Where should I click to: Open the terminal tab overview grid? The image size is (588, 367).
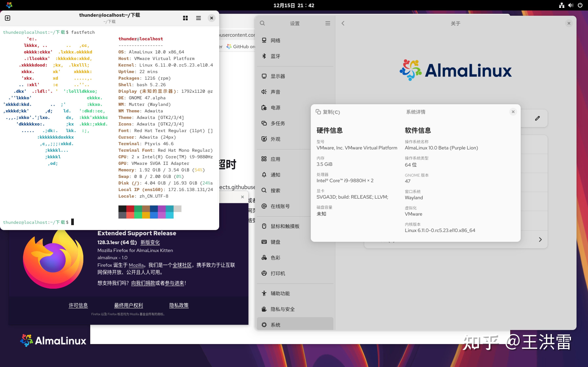coord(185,18)
